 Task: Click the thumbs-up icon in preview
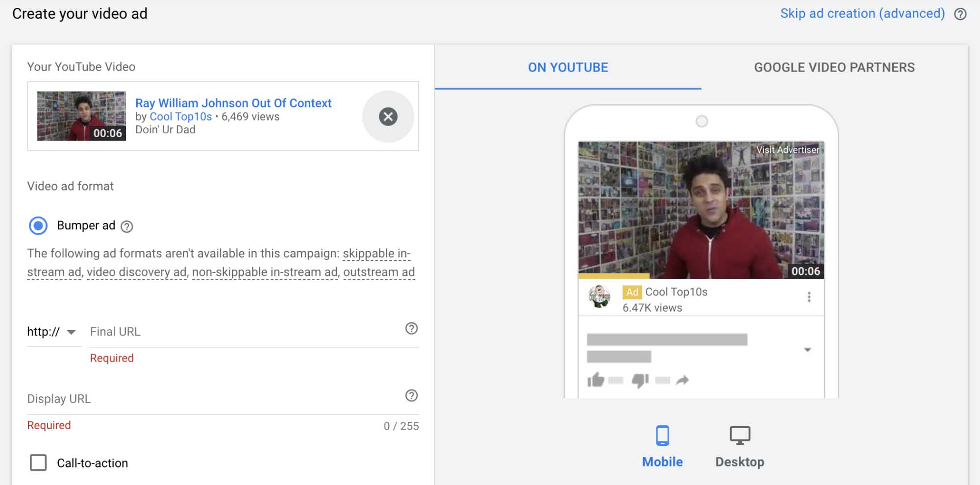pos(596,380)
